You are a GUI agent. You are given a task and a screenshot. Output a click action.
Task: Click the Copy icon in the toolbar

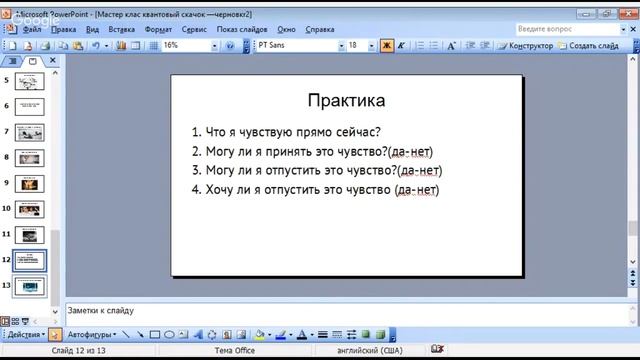[63, 46]
